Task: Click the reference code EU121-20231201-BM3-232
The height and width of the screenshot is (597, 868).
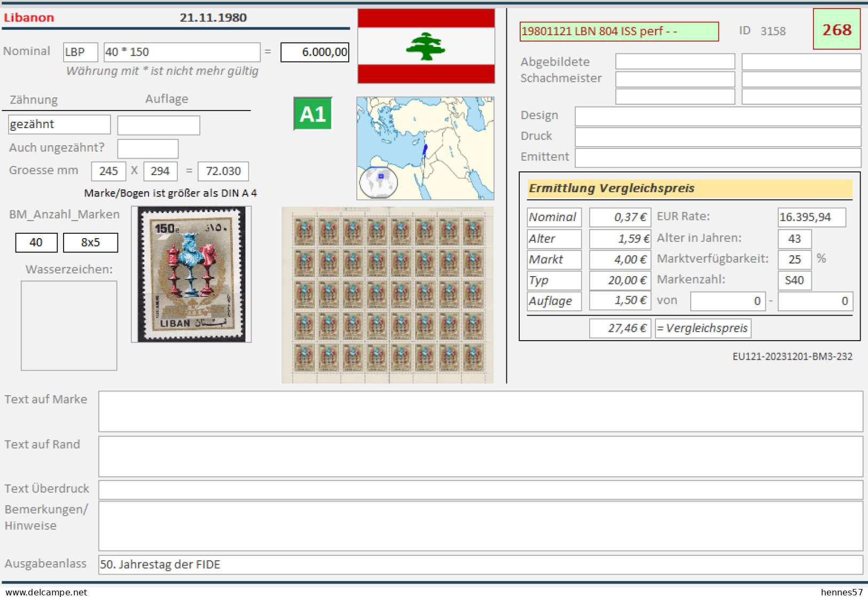Action: click(x=793, y=357)
